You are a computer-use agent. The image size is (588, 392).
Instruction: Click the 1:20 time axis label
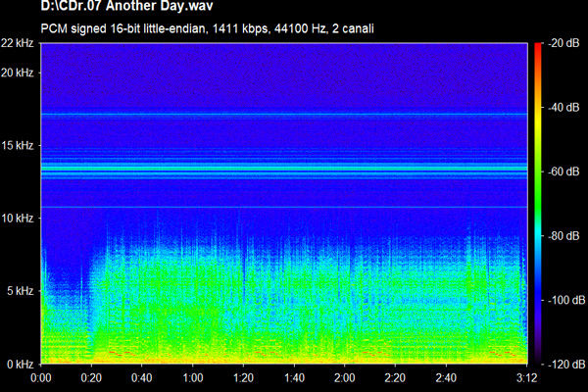243,377
